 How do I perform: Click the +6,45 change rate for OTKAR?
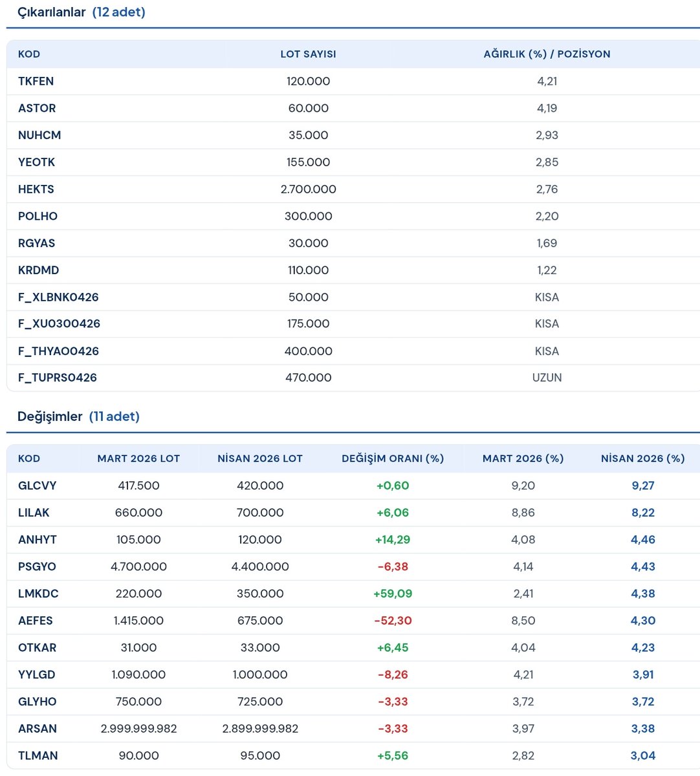pyautogui.click(x=393, y=648)
